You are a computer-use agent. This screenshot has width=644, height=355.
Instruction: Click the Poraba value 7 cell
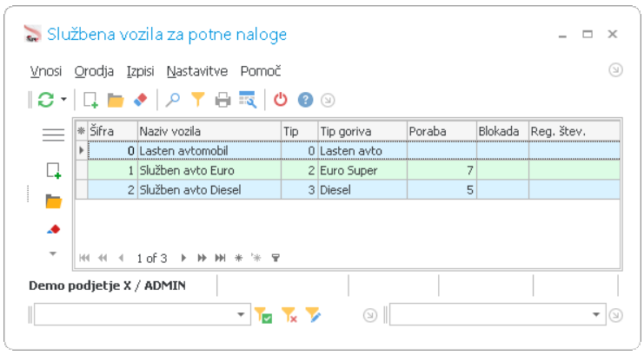click(x=442, y=170)
